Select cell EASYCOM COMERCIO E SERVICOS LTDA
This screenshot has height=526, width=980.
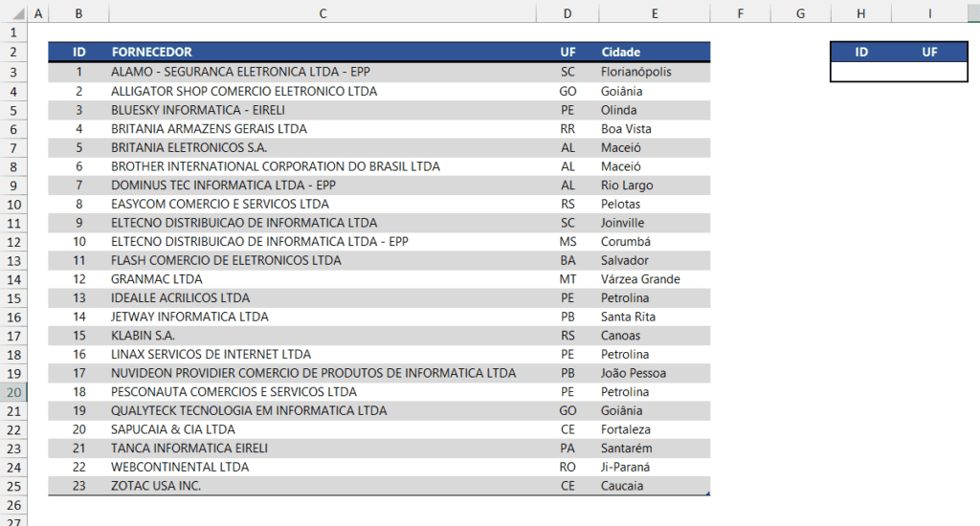click(x=323, y=204)
